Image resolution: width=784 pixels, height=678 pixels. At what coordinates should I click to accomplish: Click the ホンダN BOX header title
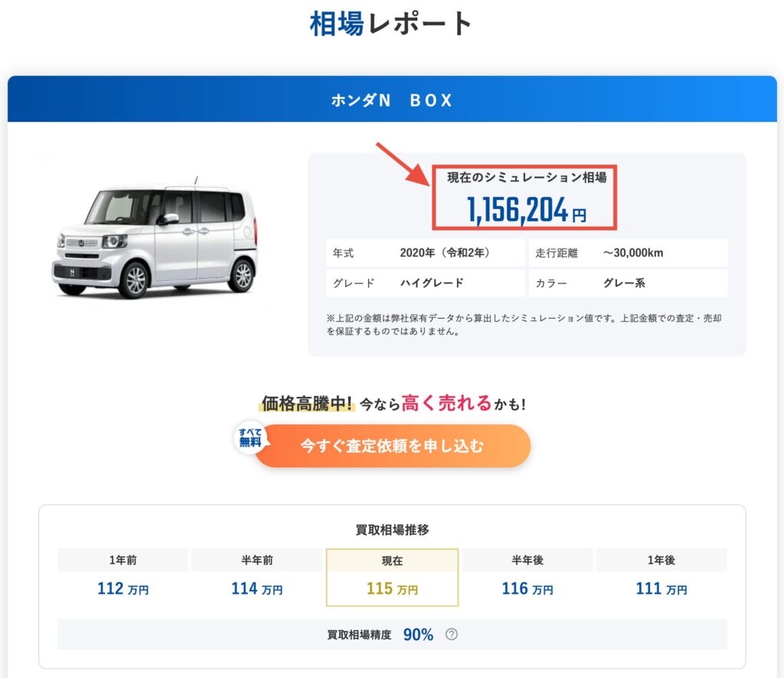click(392, 100)
